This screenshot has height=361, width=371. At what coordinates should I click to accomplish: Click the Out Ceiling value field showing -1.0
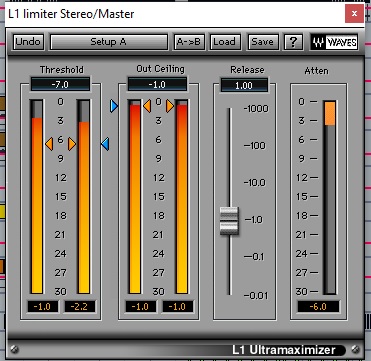[157, 84]
